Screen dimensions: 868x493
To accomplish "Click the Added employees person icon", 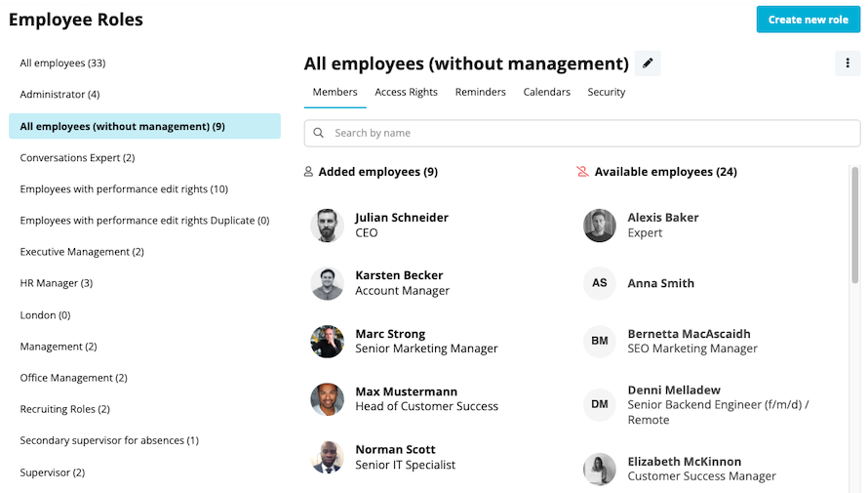I will click(x=308, y=172).
